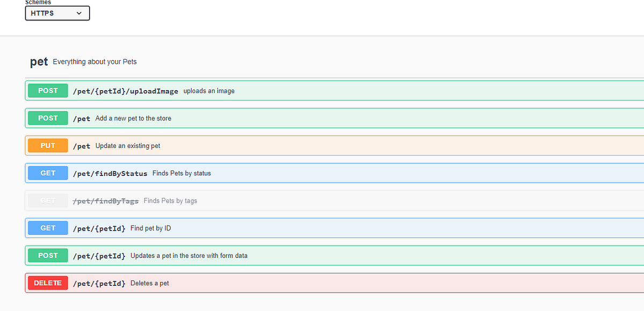Click the /pet path on Add new pet row

(82, 118)
